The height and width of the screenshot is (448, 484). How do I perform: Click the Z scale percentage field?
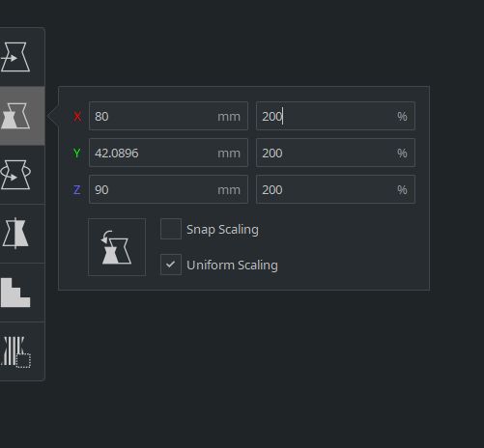point(335,189)
